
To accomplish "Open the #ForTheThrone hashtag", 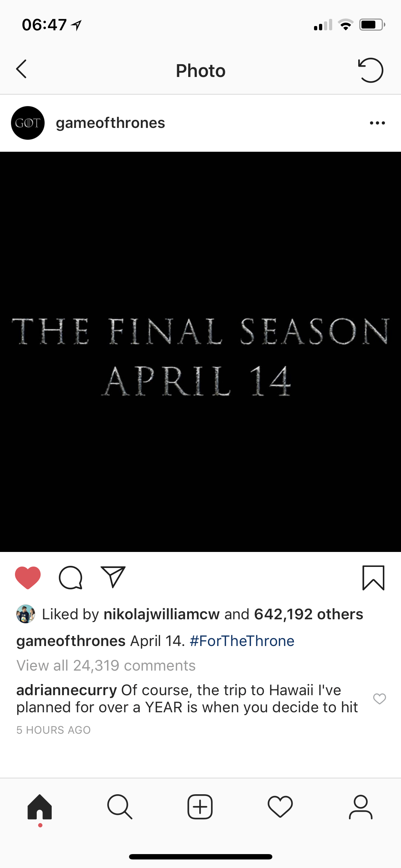I will click(242, 641).
